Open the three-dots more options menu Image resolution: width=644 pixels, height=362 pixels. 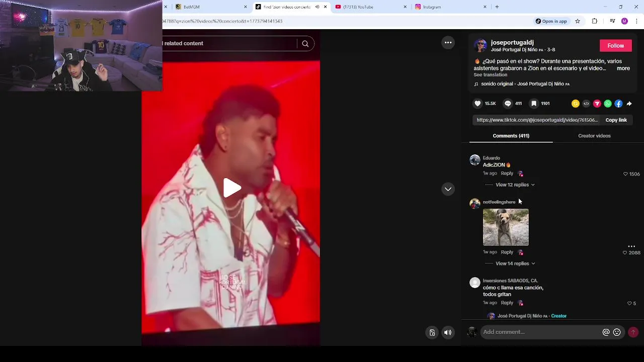pyautogui.click(x=448, y=43)
